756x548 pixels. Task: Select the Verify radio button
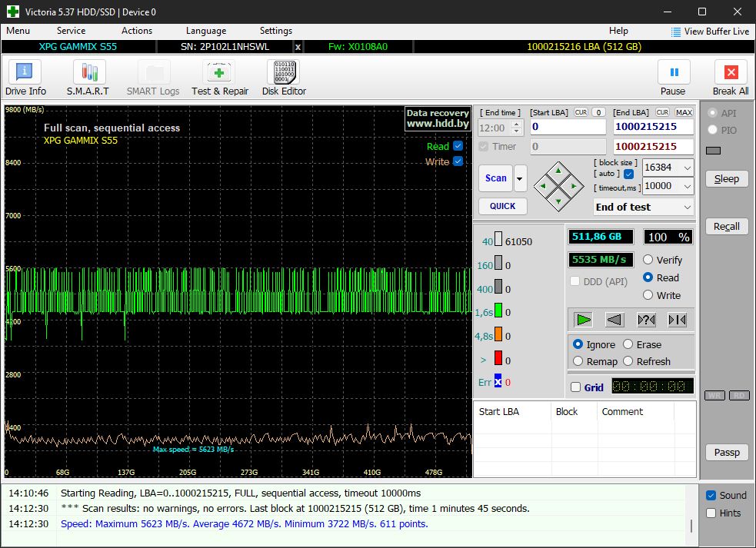tap(648, 260)
